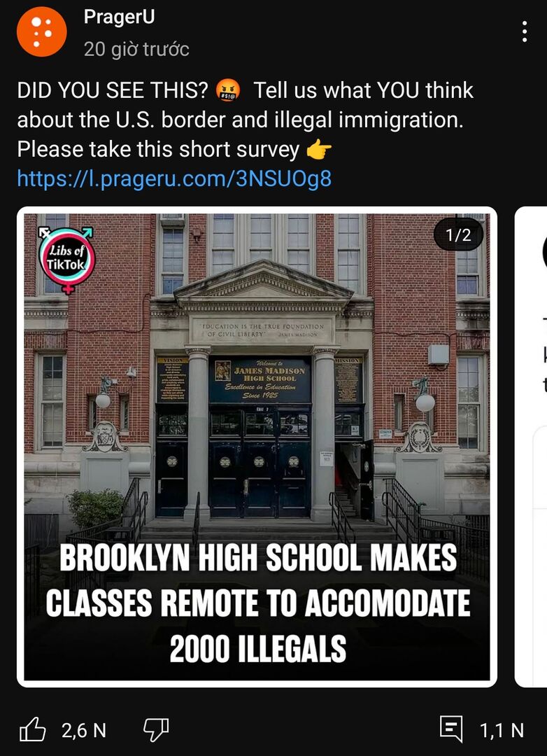Tap the pointing hand emoji
This screenshot has height=756, width=547.
click(319, 150)
